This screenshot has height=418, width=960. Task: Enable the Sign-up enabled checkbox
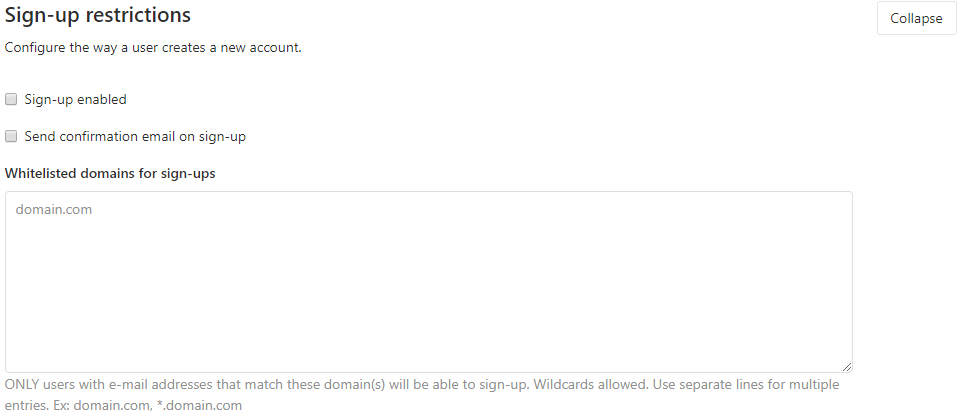point(11,99)
